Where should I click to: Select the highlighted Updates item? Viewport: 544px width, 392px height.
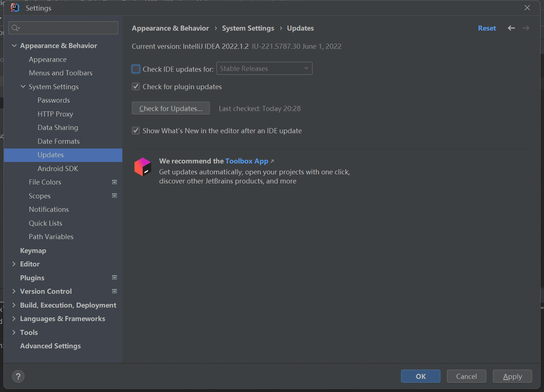63,155
